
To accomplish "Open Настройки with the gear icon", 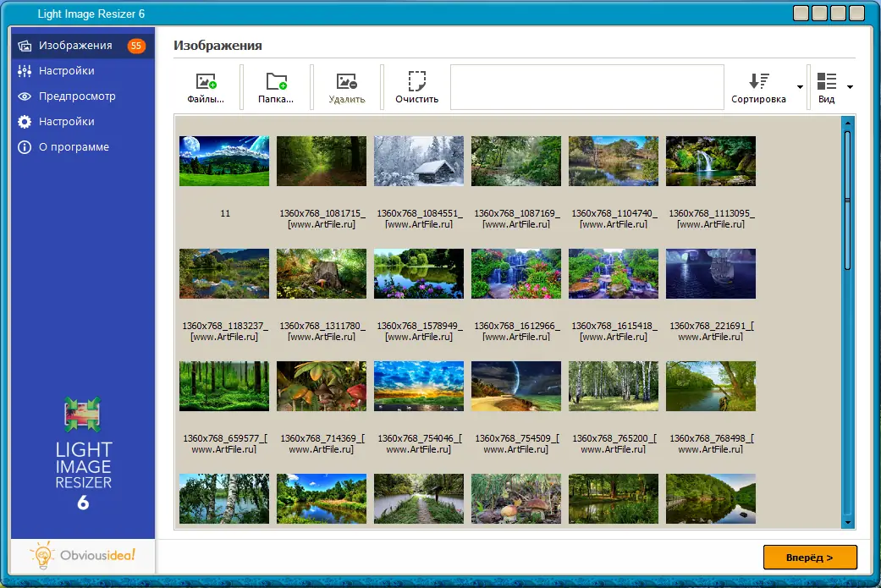I will [x=83, y=121].
